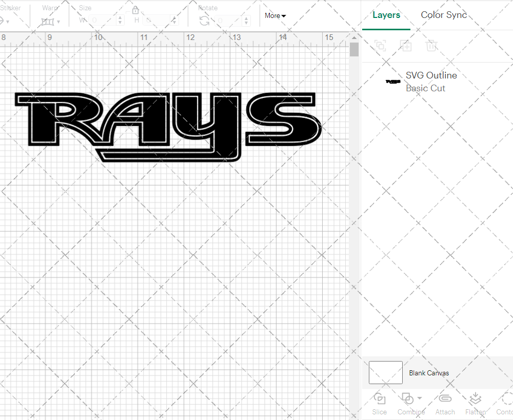This screenshot has height=420, width=513.
Task: Select the Flatten tool
Action: 475,399
